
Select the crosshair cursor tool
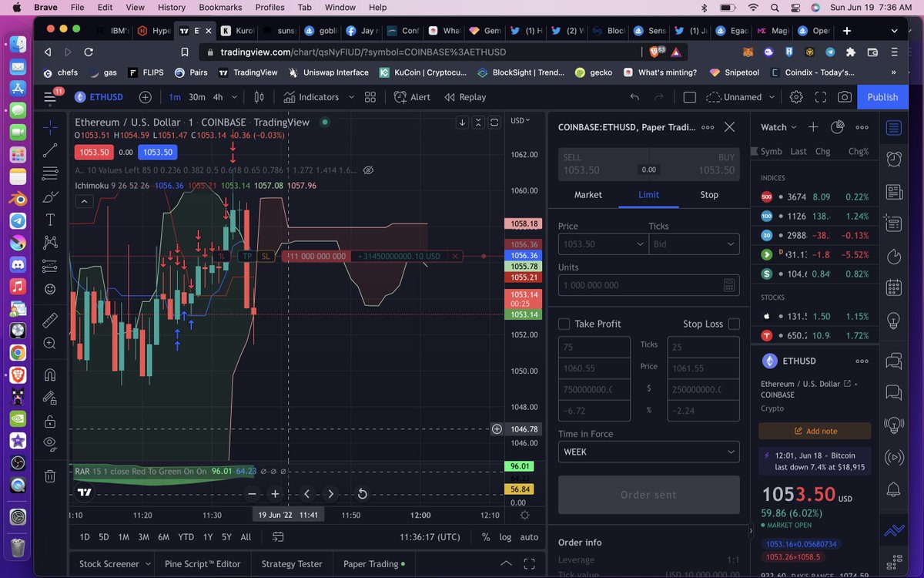(x=50, y=126)
